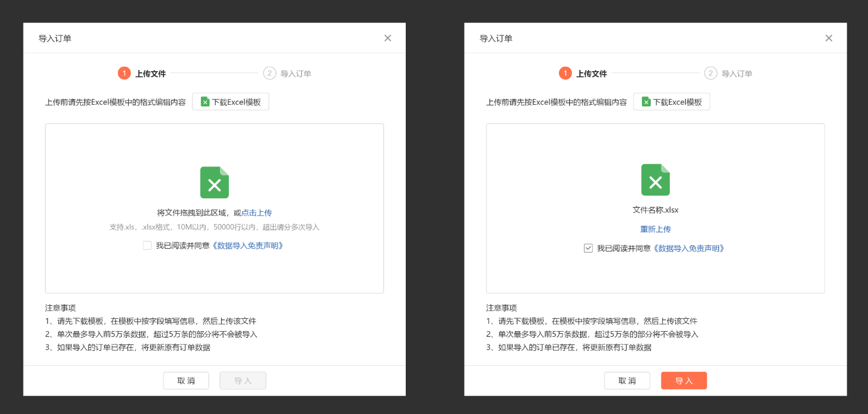Click the Excel file icon in the left dialog's upload area
This screenshot has width=868, height=414.
coord(214,182)
